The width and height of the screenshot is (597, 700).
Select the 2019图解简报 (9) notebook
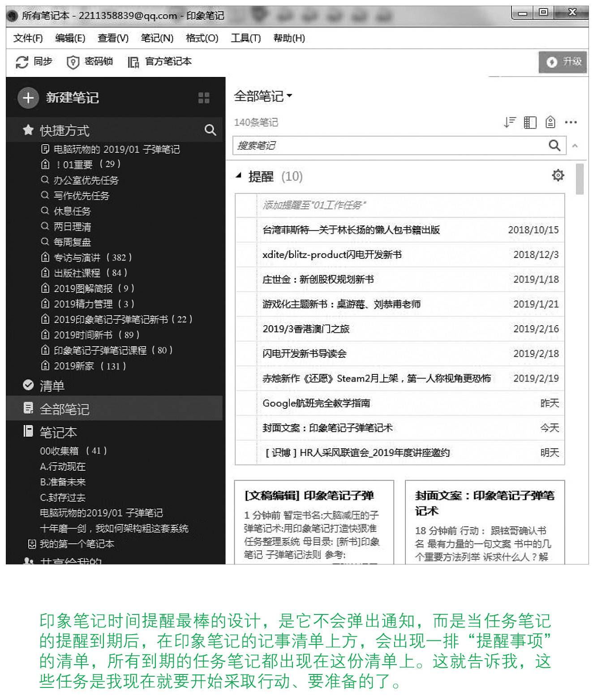(94, 288)
